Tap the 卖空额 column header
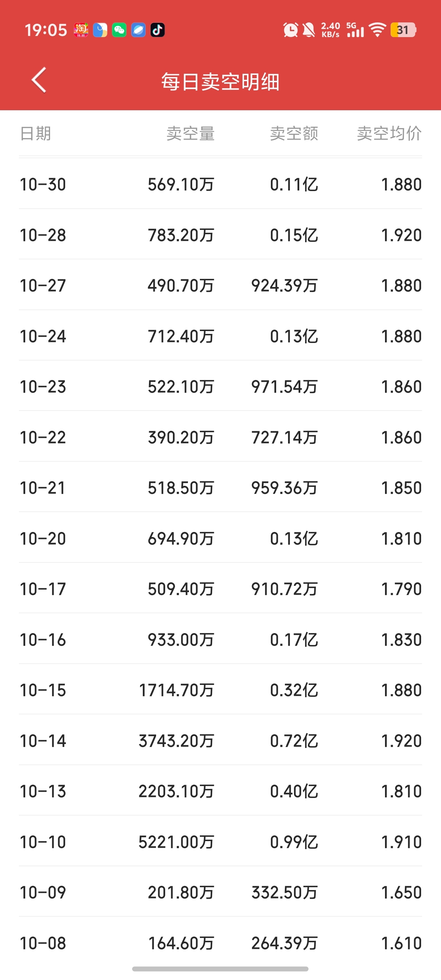The height and width of the screenshot is (980, 441). pos(294,134)
